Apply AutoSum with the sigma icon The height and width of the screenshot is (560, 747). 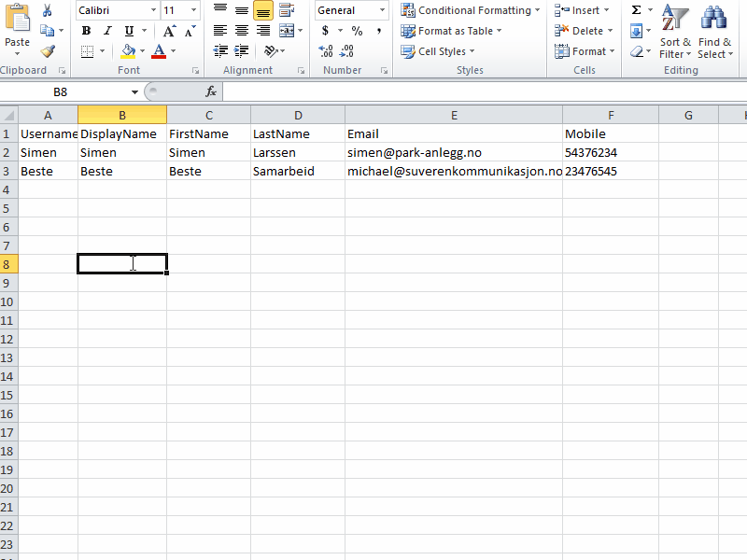[638, 9]
